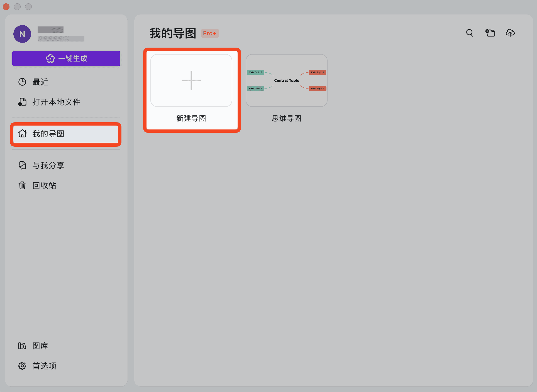Image resolution: width=537 pixels, height=392 pixels.
Task: Click the plus tile to create map
Action: pos(191,80)
